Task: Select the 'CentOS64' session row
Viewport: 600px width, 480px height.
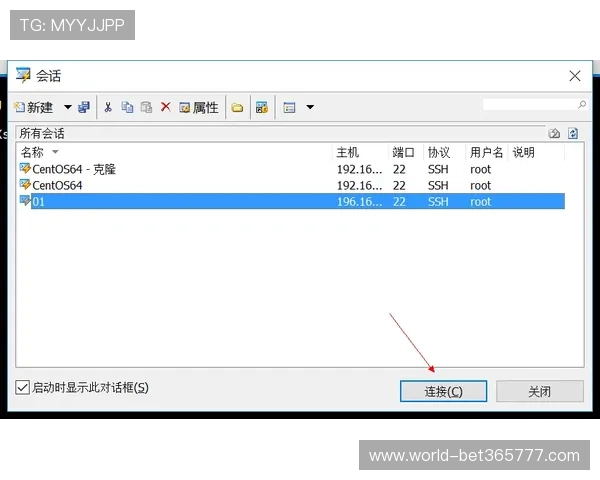Action: (x=292, y=186)
